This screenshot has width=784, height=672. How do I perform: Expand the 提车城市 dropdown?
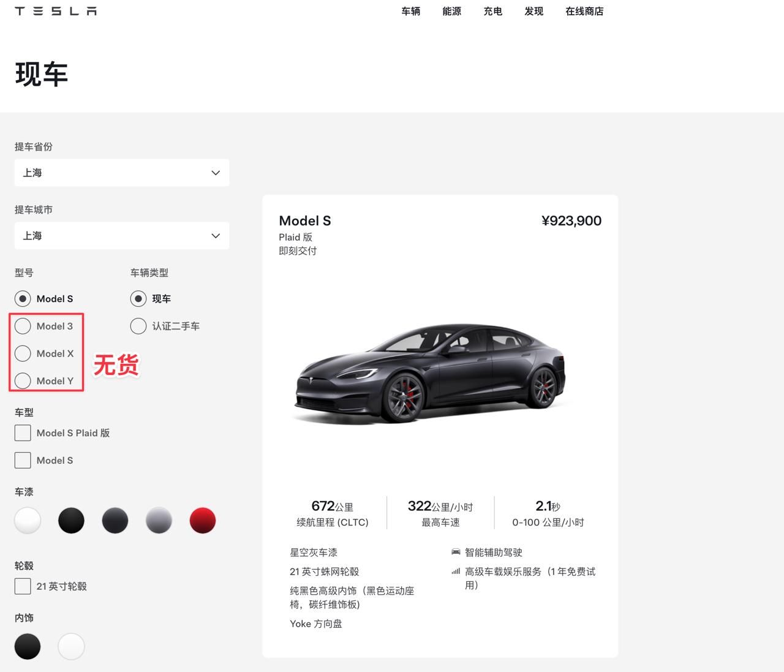coord(122,236)
